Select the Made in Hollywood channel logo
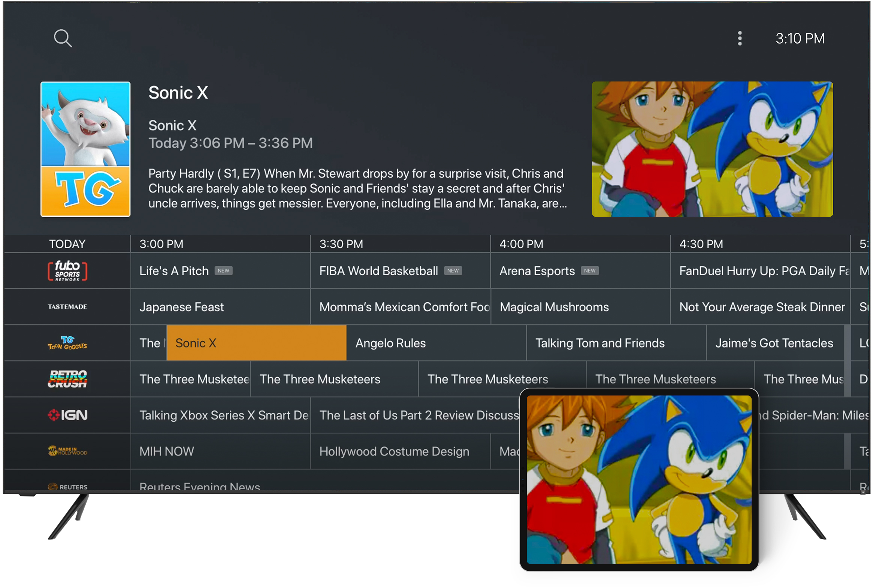Image resolution: width=873 pixels, height=588 pixels. (x=67, y=451)
